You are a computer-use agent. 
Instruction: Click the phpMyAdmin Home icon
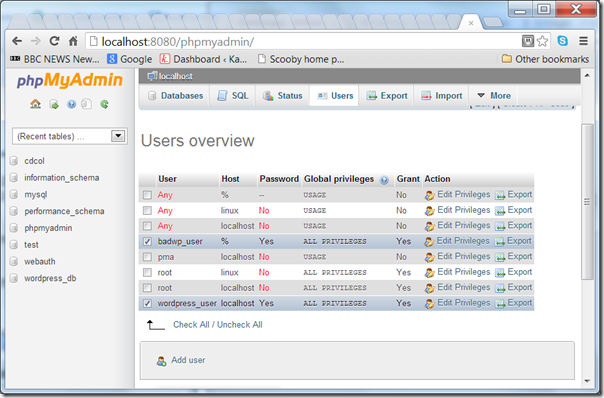35,104
